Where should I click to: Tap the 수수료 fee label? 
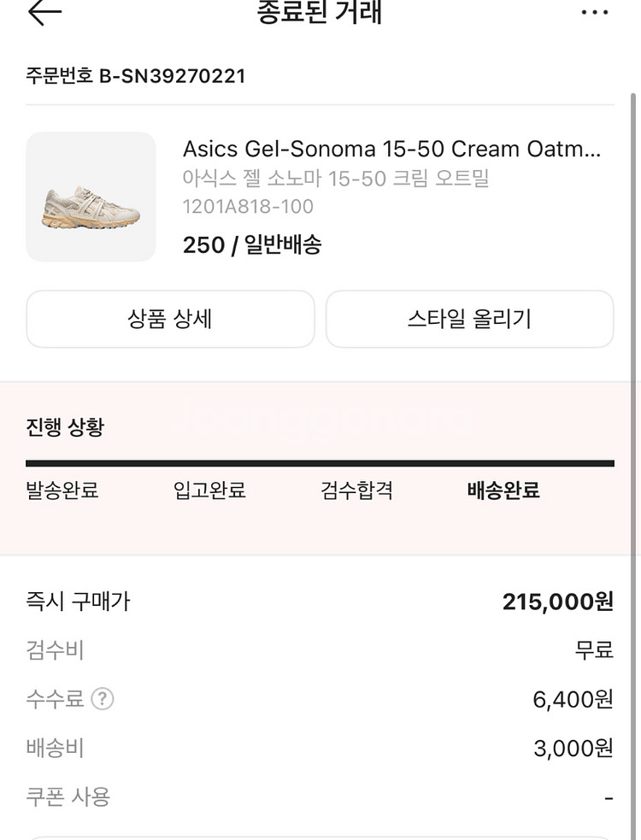coord(56,699)
